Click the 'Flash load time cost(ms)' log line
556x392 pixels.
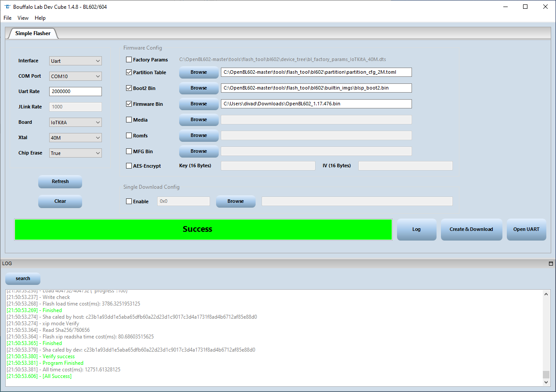[73, 304]
